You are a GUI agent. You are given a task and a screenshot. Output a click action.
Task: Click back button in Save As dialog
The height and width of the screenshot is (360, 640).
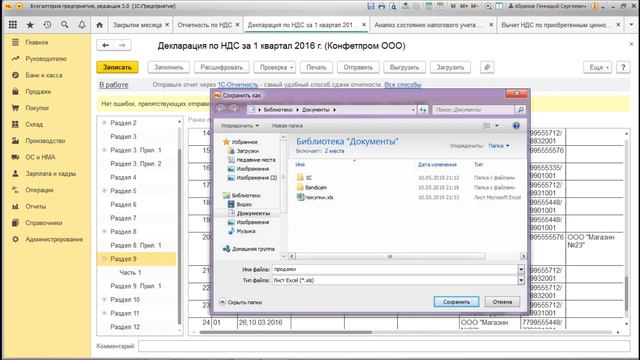point(220,109)
